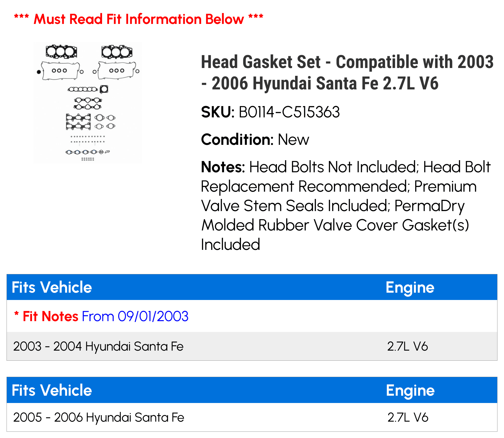Viewport: 504px width, 438px height.
Task: Select the product title heading text
Action: coord(347,73)
